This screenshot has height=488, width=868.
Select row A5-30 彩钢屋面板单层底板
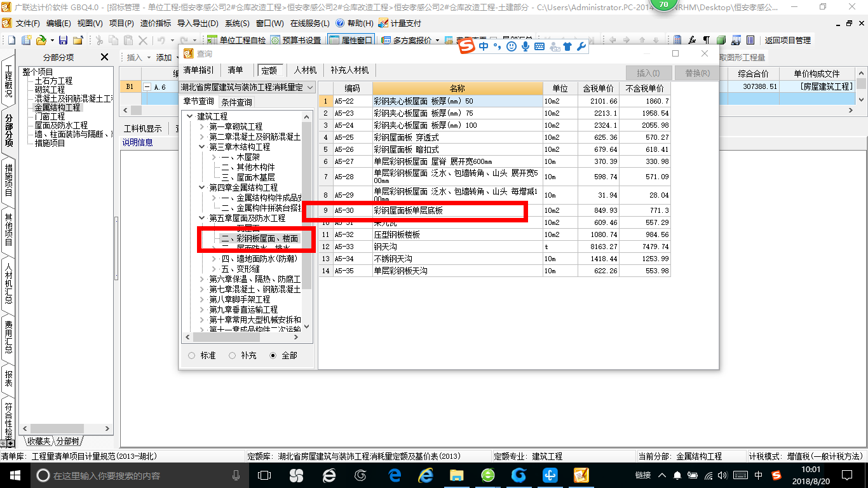[x=494, y=210]
